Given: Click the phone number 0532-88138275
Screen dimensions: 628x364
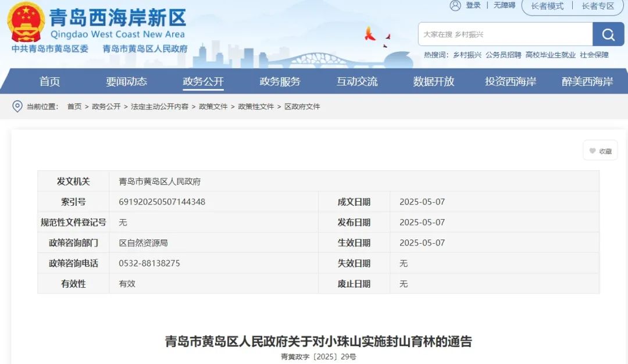Looking at the screenshot, I should coord(149,263).
